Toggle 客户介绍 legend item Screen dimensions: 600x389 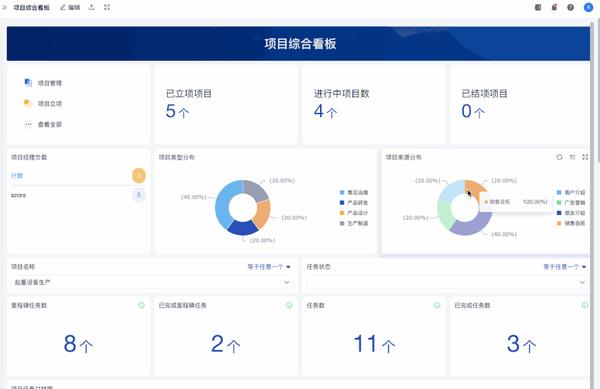[571, 192]
